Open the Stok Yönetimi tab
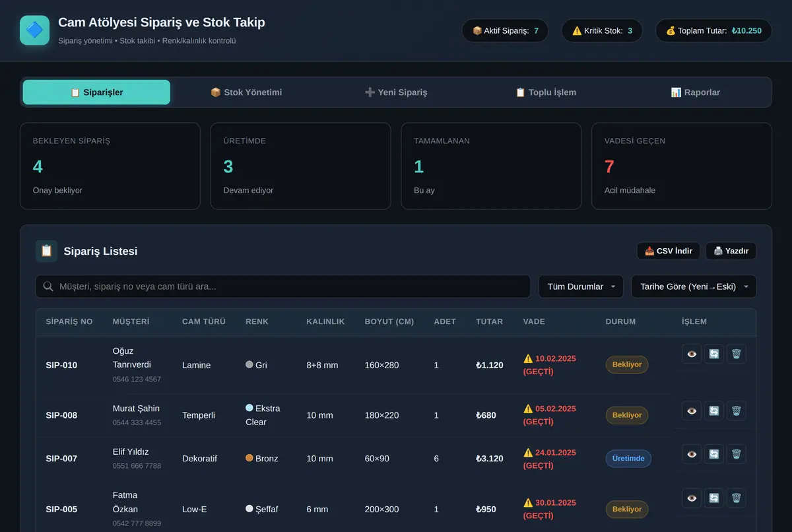Screen dimensions: 792x532 click(x=246, y=92)
